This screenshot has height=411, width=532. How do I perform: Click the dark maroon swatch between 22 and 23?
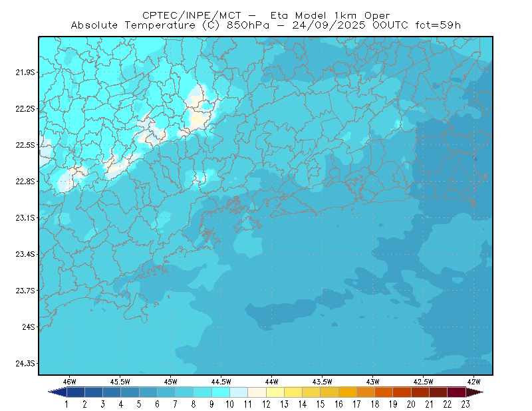(x=456, y=392)
